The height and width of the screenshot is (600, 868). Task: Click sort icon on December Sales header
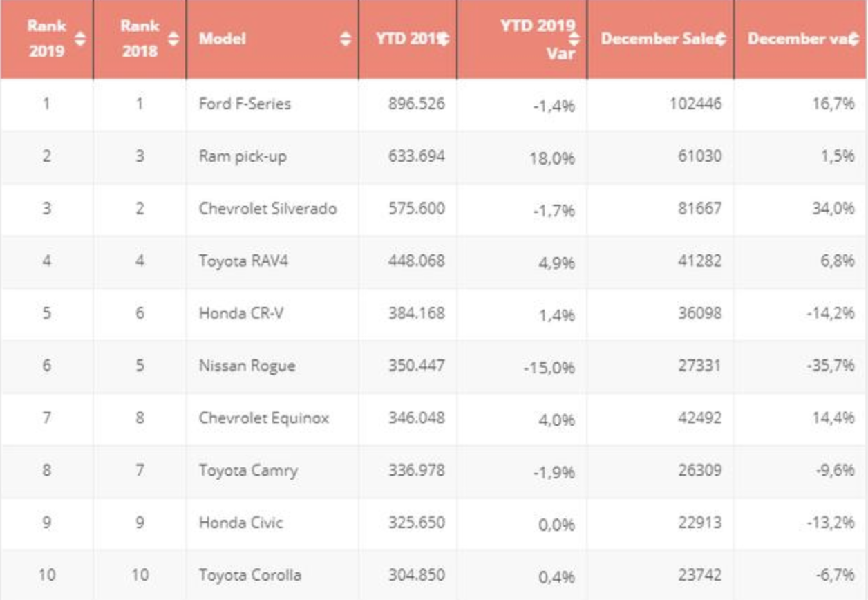720,39
